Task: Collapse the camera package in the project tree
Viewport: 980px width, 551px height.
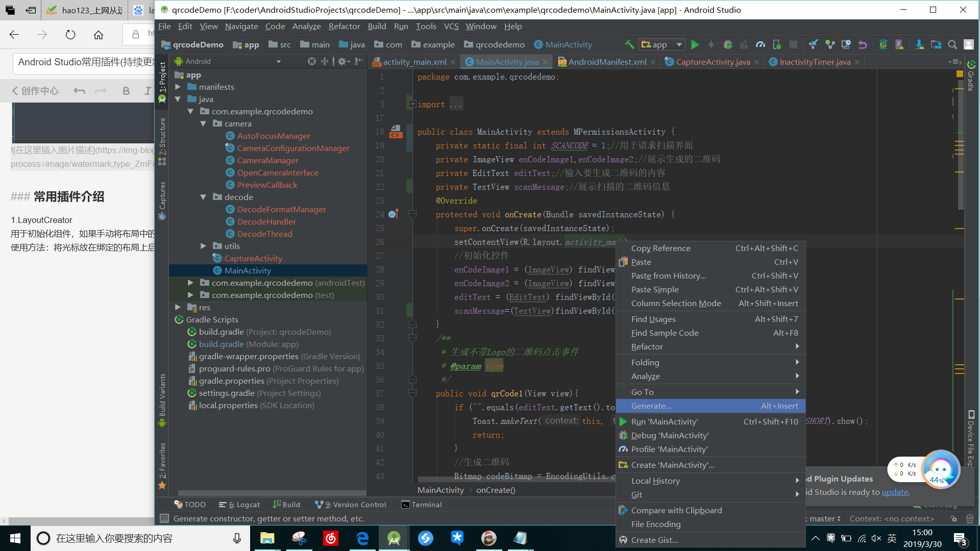Action: coord(203,123)
